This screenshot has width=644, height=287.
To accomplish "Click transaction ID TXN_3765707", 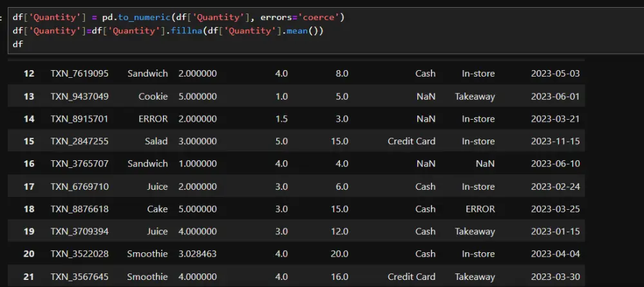I will click(80, 163).
